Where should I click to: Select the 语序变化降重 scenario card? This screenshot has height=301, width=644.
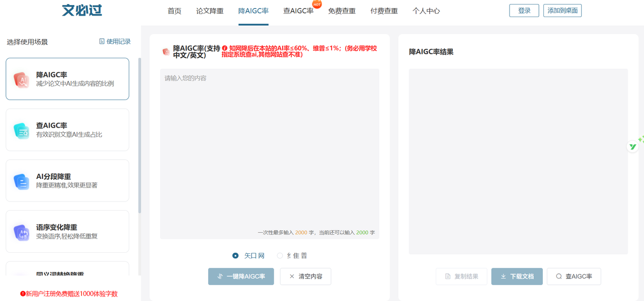[67, 232]
